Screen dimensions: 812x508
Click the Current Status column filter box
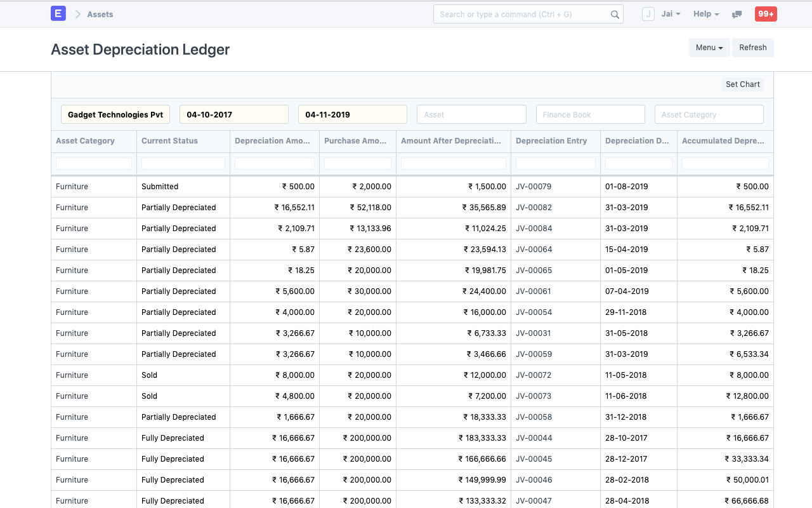pos(183,163)
